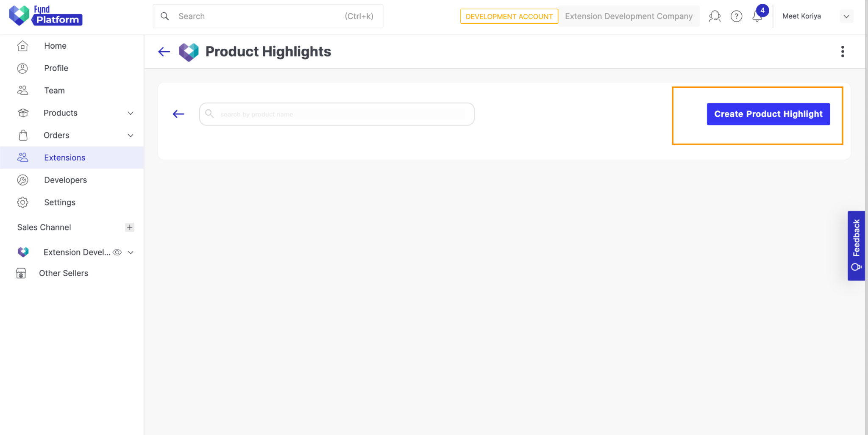Expand the Orders submenu chevron
This screenshot has height=435, width=868.
pyautogui.click(x=131, y=136)
